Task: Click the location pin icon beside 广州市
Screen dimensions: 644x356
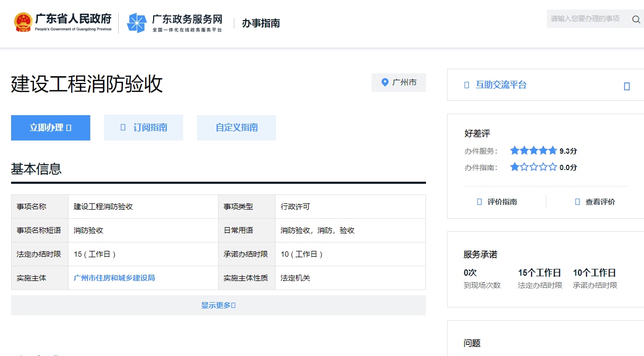Action: [x=384, y=82]
